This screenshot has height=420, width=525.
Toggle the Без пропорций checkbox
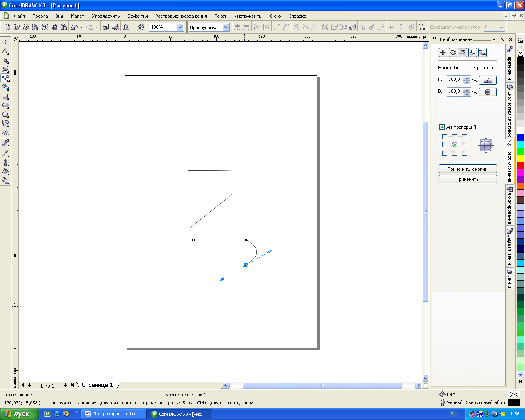pos(442,127)
